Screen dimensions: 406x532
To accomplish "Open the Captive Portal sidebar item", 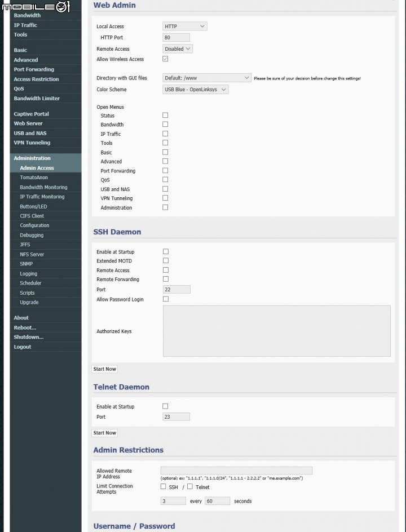I will click(46, 114).
